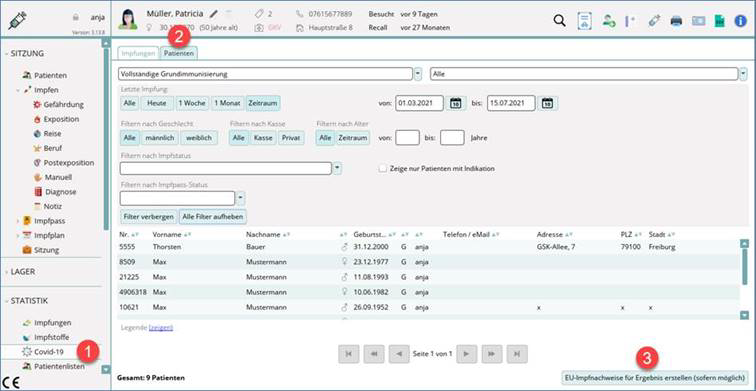Open the Vollständige Grundimmunisierung dropdown
Image resolution: width=756 pixels, height=391 pixels.
tap(418, 74)
